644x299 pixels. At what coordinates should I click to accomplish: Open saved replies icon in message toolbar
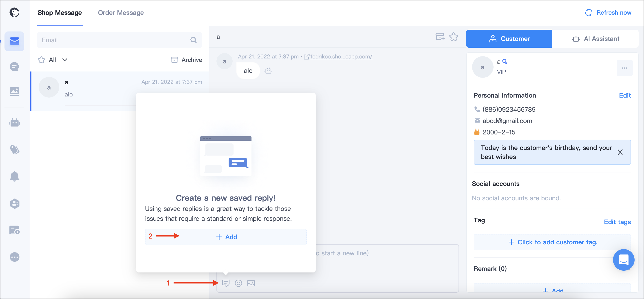226,283
